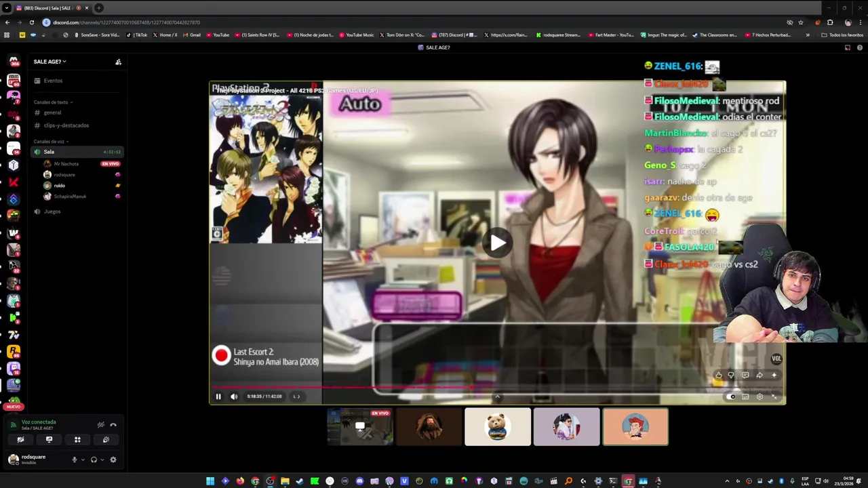Expand the SALE AGE? server name dropdown

[x=50, y=62]
